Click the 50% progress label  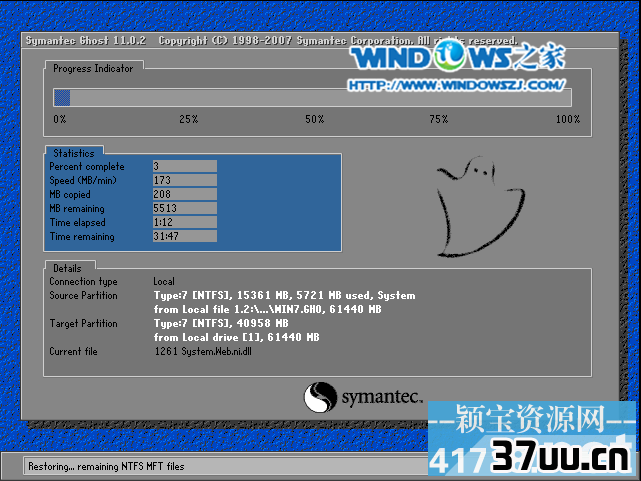point(314,119)
